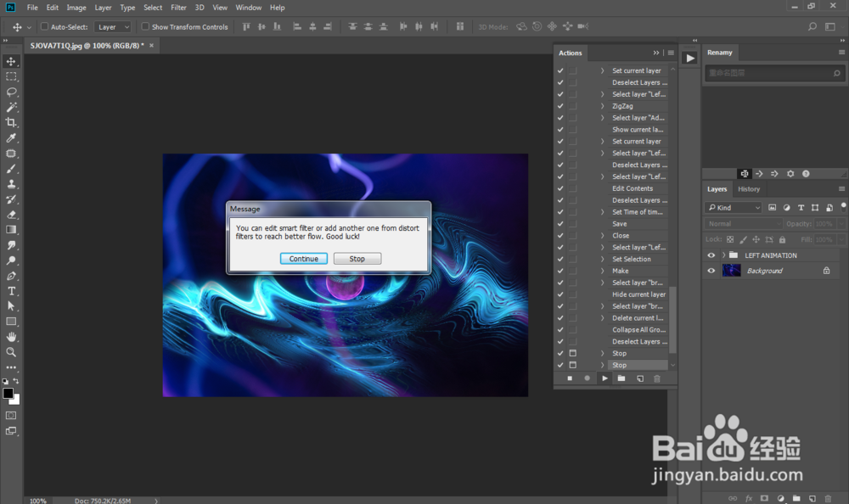Image resolution: width=849 pixels, height=504 pixels.
Task: Open the Window menu
Action: 249,8
